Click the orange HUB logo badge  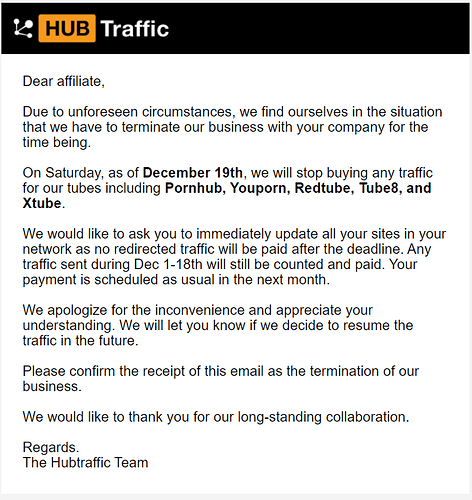point(67,28)
